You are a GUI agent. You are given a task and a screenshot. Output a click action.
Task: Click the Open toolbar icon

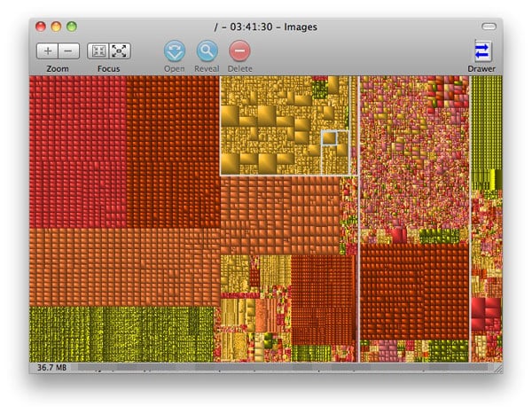(175, 51)
